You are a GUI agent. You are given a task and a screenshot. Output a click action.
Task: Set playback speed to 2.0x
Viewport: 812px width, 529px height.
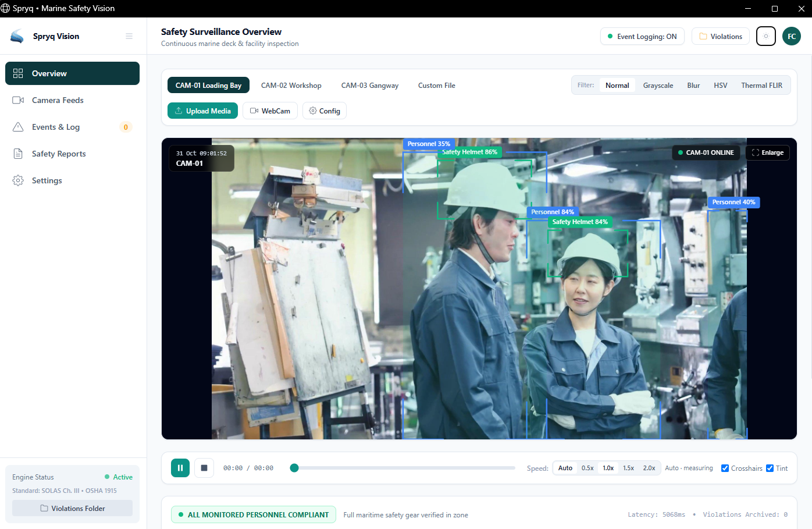(649, 468)
